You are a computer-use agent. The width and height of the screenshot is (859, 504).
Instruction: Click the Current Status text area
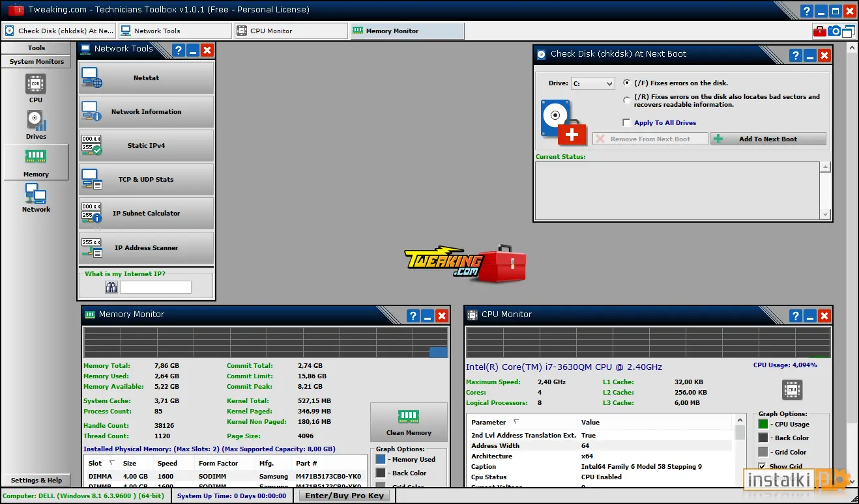click(678, 191)
